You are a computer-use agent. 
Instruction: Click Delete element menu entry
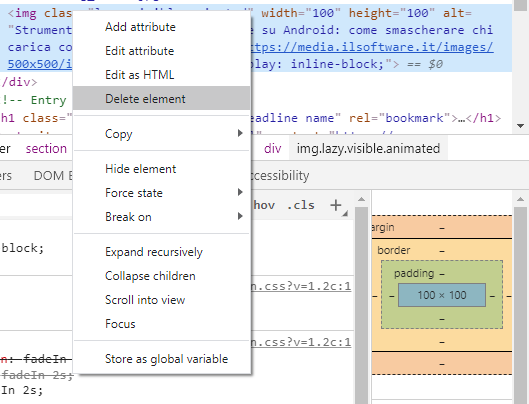coord(162,99)
